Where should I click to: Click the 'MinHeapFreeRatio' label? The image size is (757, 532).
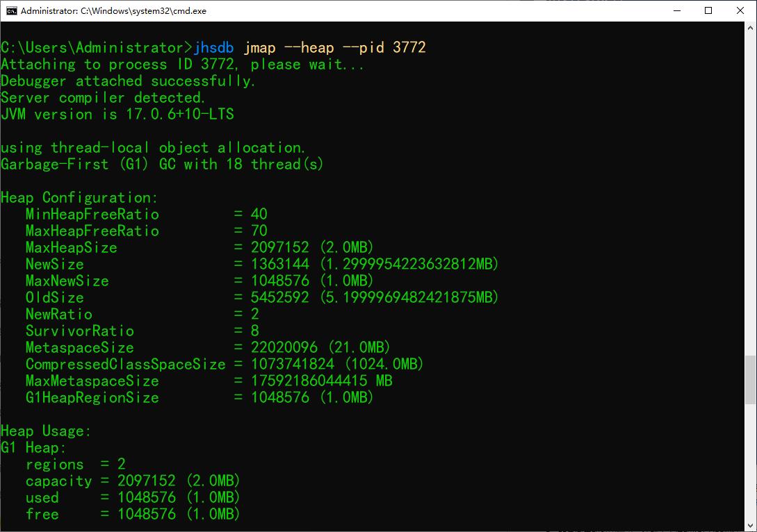(x=92, y=214)
